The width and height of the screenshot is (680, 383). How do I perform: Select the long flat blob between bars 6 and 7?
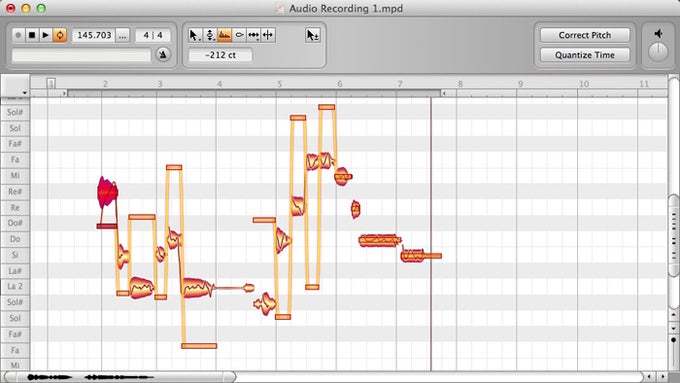(379, 240)
